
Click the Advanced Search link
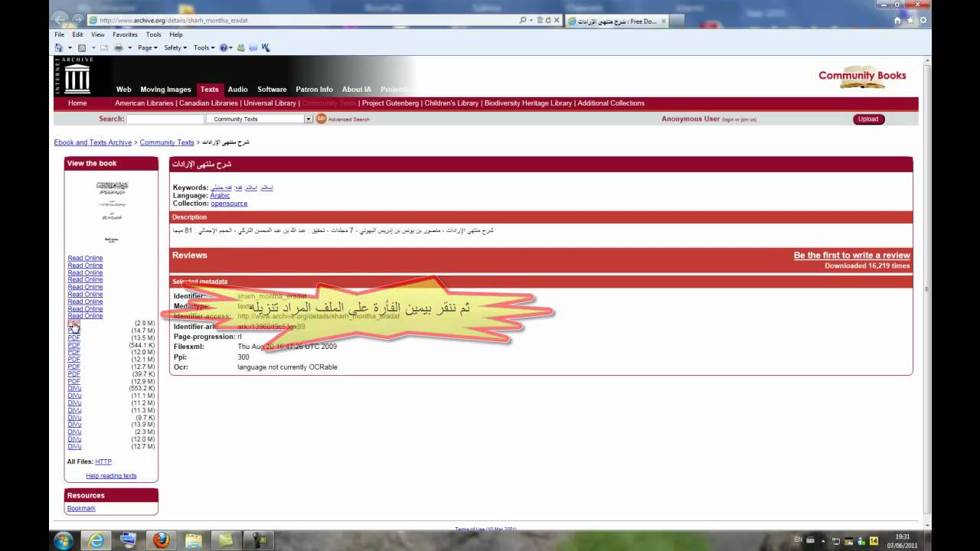[x=349, y=119]
